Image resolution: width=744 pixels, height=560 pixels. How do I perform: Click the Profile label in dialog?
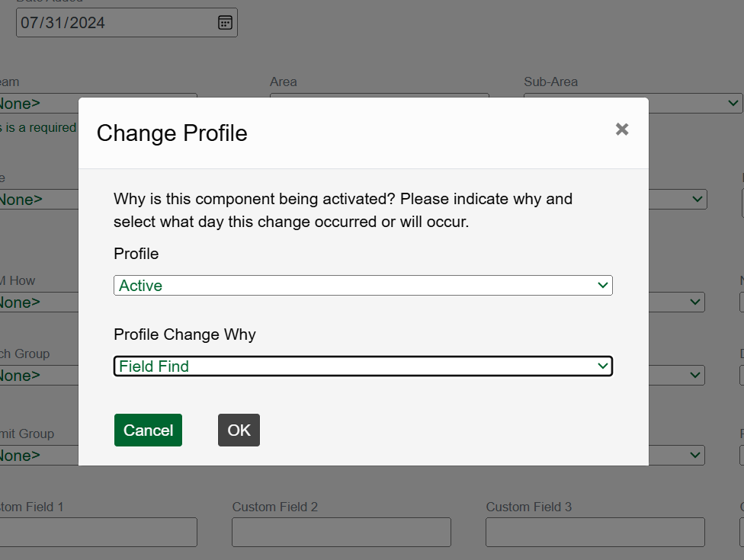coord(136,254)
